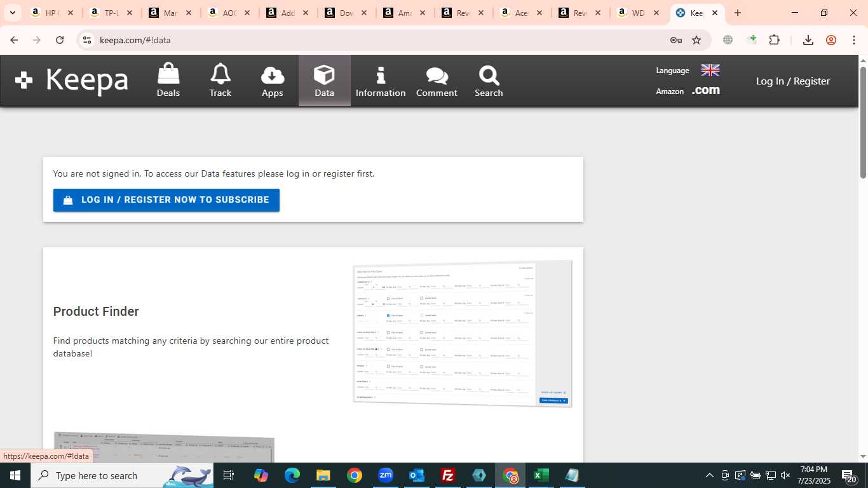Open the Extensions puzzle icon

(x=774, y=40)
